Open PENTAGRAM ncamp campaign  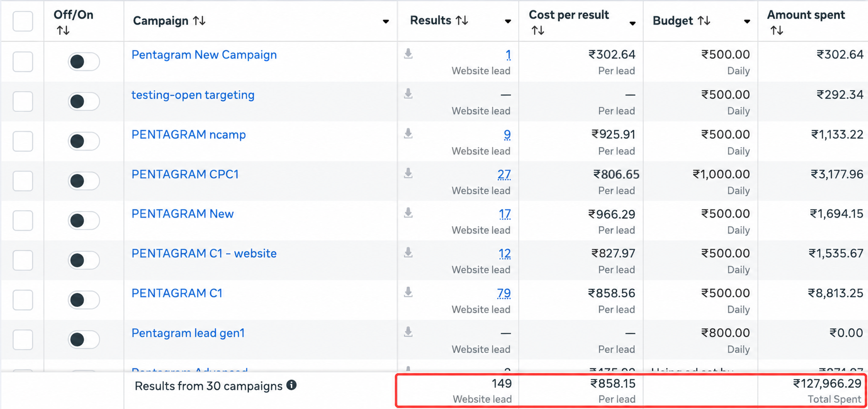(189, 134)
